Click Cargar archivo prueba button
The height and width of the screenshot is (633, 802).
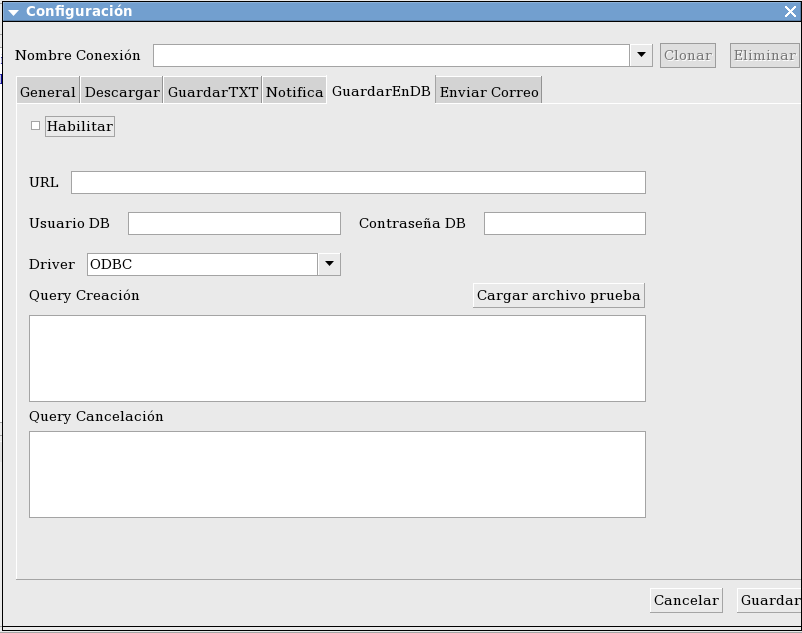pyautogui.click(x=558, y=295)
